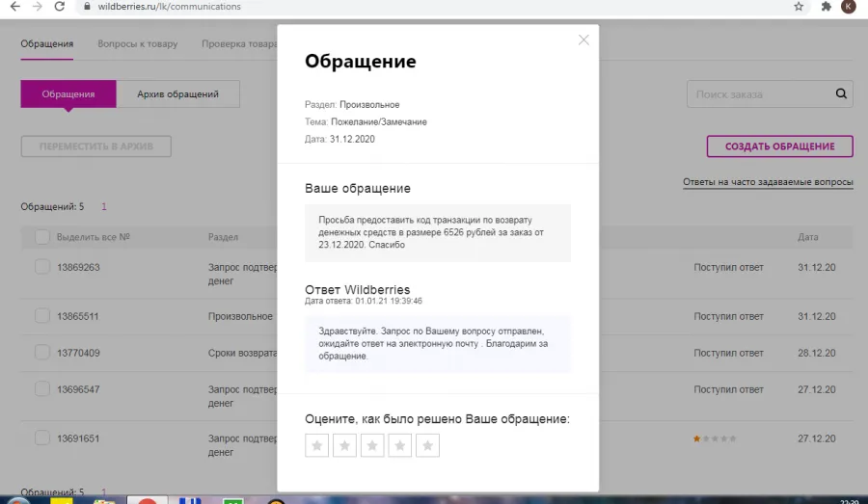
Task: Rate the response five stars
Action: tap(427, 445)
